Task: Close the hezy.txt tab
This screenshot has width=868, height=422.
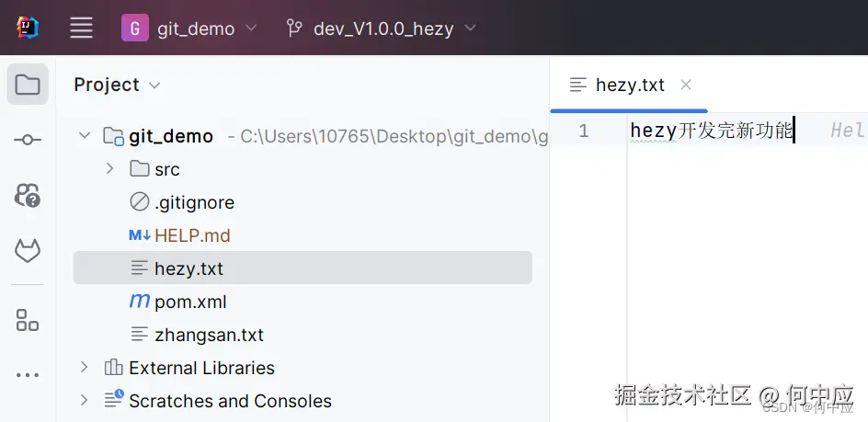Action: point(685,85)
